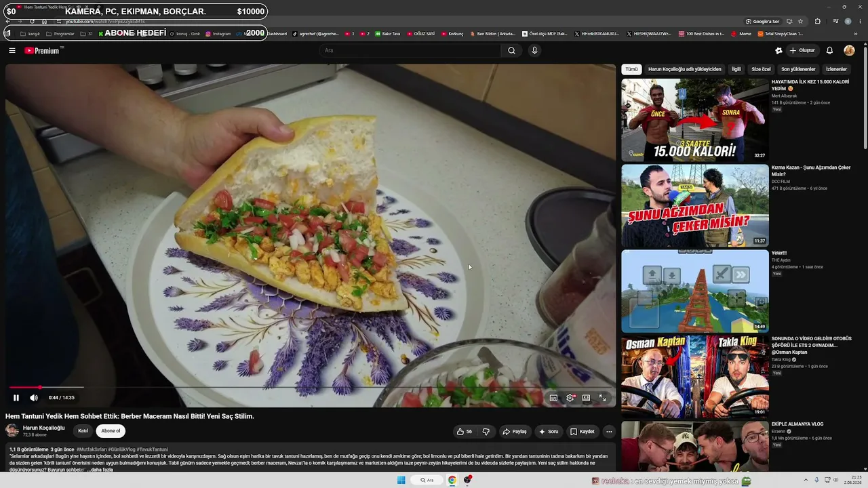The image size is (868, 488).
Task: Share the video via Paylaş
Action: click(515, 431)
